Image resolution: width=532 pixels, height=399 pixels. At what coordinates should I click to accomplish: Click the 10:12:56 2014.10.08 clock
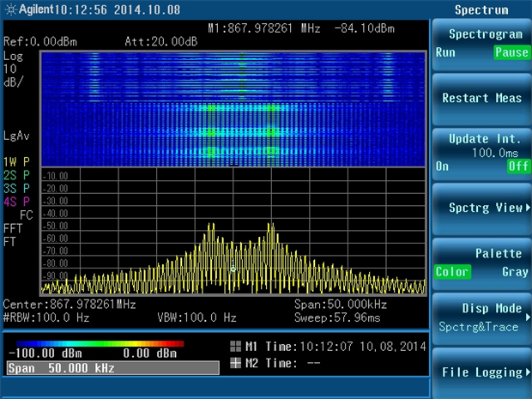click(118, 9)
